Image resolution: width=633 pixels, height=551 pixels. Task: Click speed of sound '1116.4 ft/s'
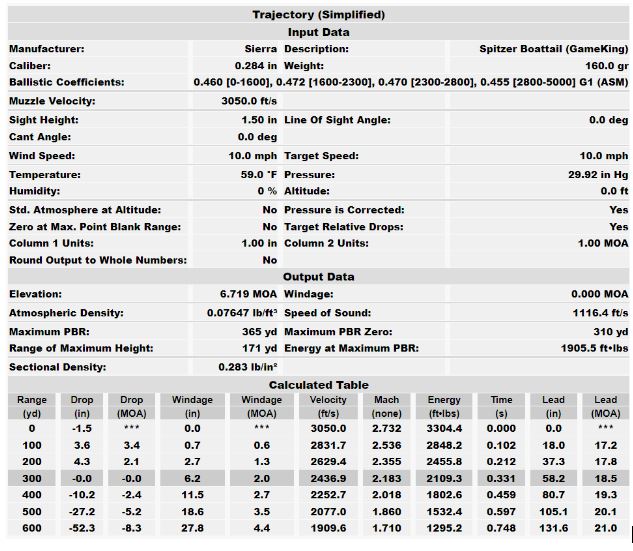click(x=600, y=313)
